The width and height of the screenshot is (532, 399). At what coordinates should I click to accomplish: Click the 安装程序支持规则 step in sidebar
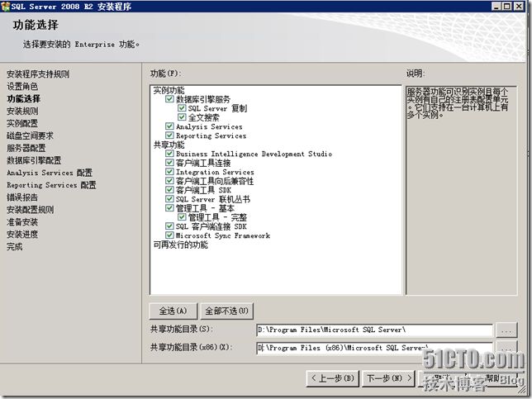pyautogui.click(x=38, y=74)
